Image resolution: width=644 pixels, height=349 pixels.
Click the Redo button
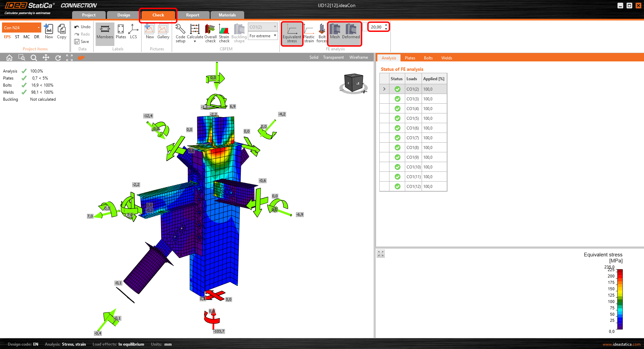pos(82,34)
